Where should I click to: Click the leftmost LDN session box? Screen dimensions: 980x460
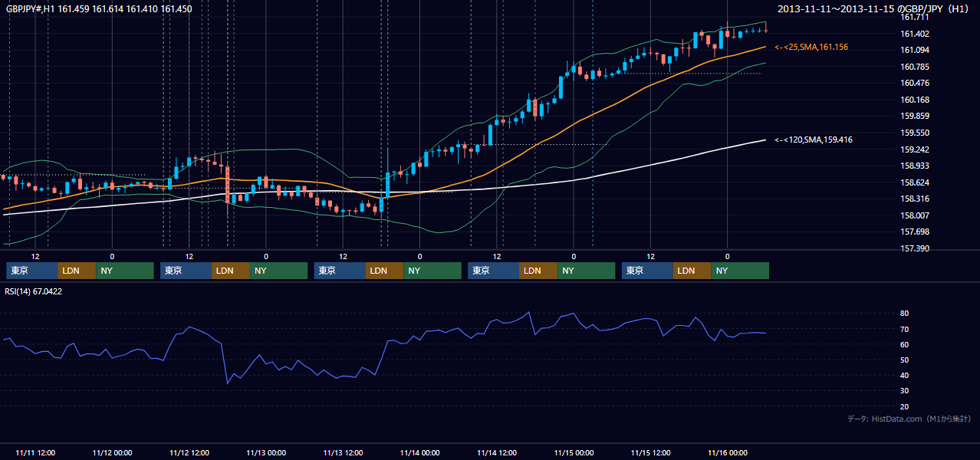[77, 271]
